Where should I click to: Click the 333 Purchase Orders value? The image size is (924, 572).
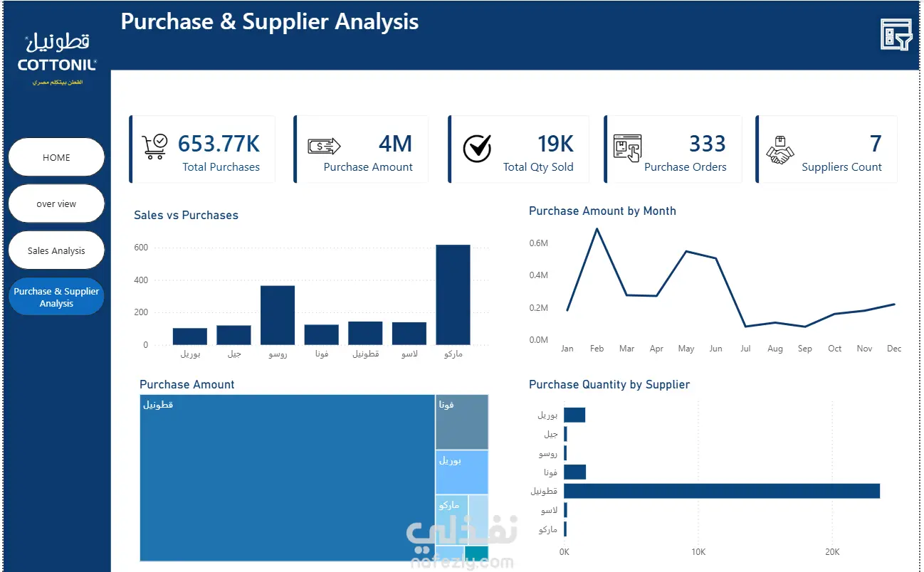pos(707,144)
